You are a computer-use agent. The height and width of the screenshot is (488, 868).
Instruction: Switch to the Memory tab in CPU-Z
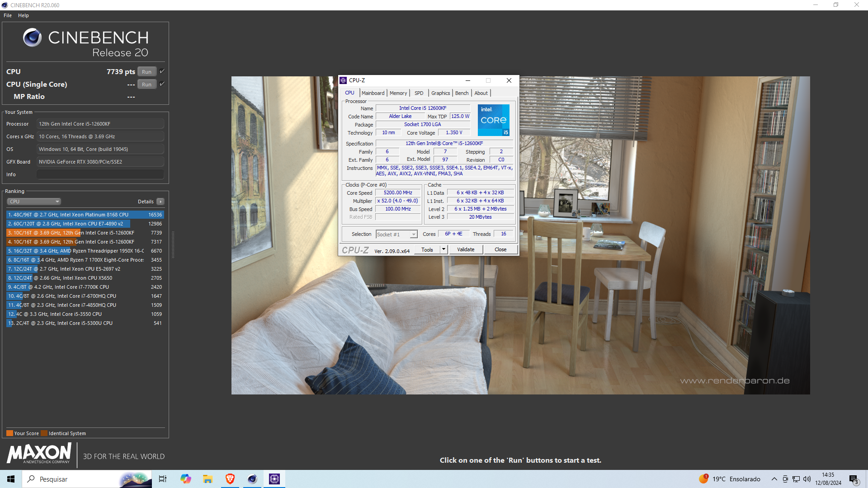(x=398, y=93)
